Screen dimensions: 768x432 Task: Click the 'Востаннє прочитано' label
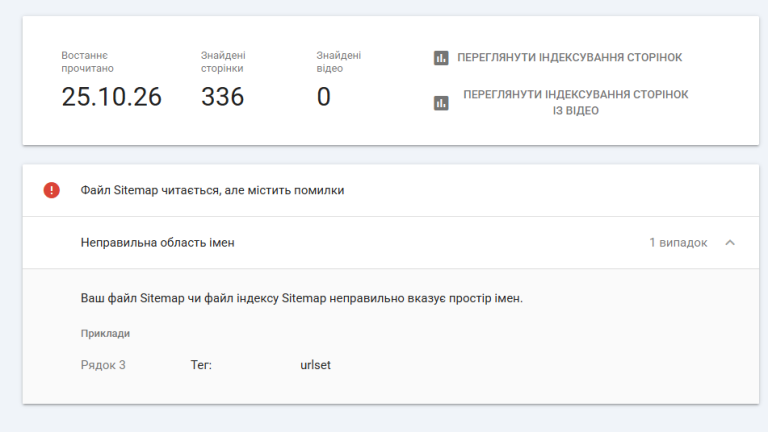coord(87,62)
